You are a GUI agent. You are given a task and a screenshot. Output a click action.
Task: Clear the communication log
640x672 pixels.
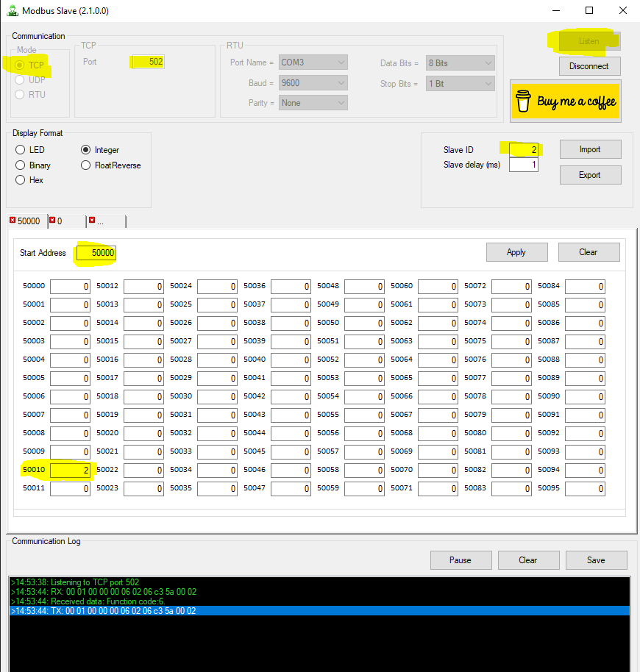528,560
